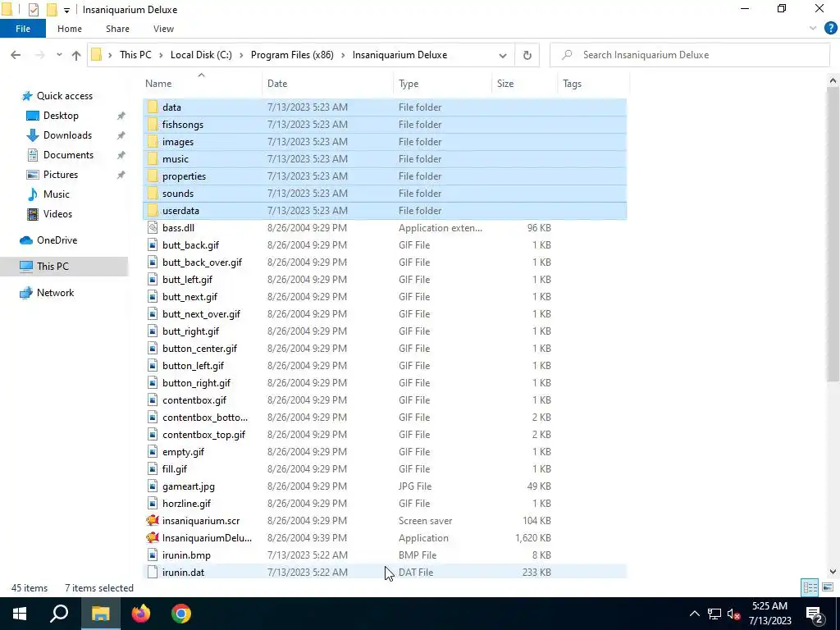Launch Google Chrome from the taskbar
The height and width of the screenshot is (630, 840).
pos(181,614)
